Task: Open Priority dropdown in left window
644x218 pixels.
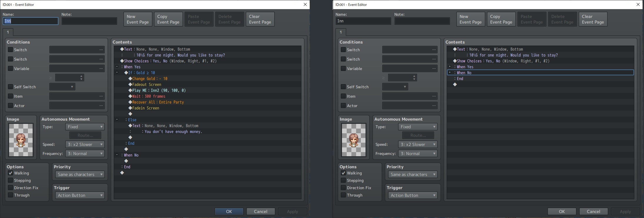Action: [x=80, y=174]
